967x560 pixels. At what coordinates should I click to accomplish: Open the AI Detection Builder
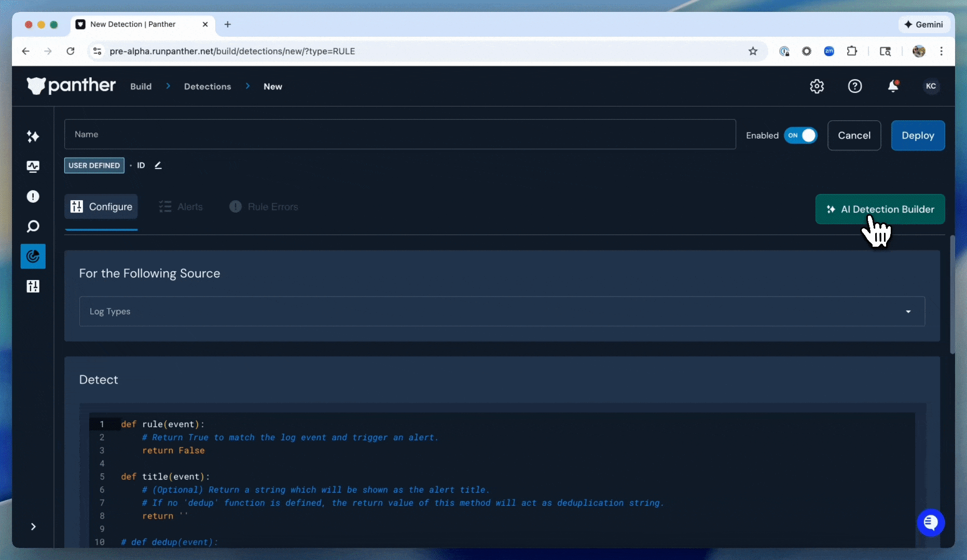880,209
